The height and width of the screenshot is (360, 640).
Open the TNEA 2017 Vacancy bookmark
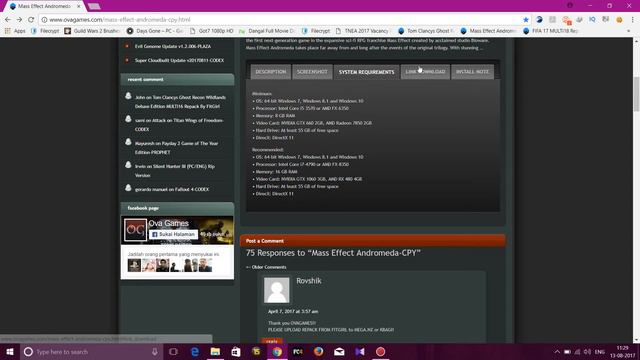pos(363,31)
